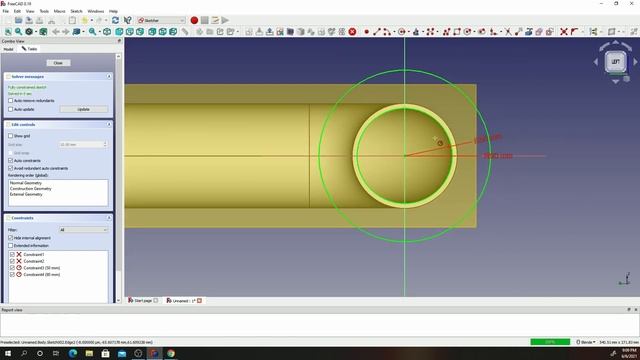Click the Open file icon

click(18, 20)
